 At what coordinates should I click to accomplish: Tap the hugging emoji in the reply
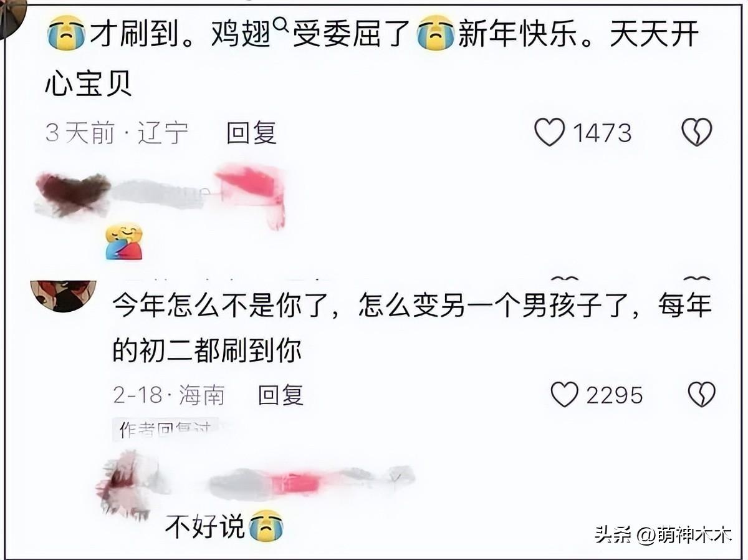pos(124,242)
